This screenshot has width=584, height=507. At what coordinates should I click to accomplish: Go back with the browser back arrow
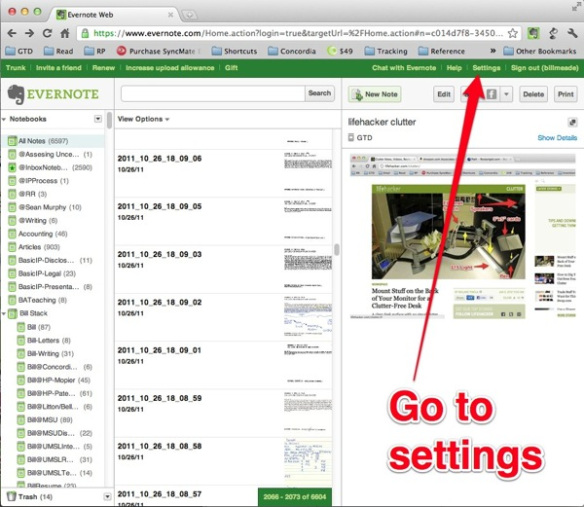[12, 33]
